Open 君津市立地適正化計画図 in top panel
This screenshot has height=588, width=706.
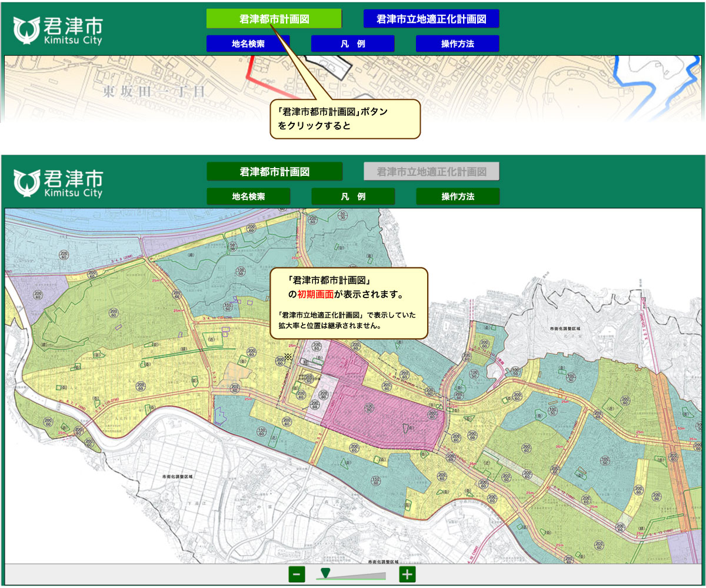point(431,19)
